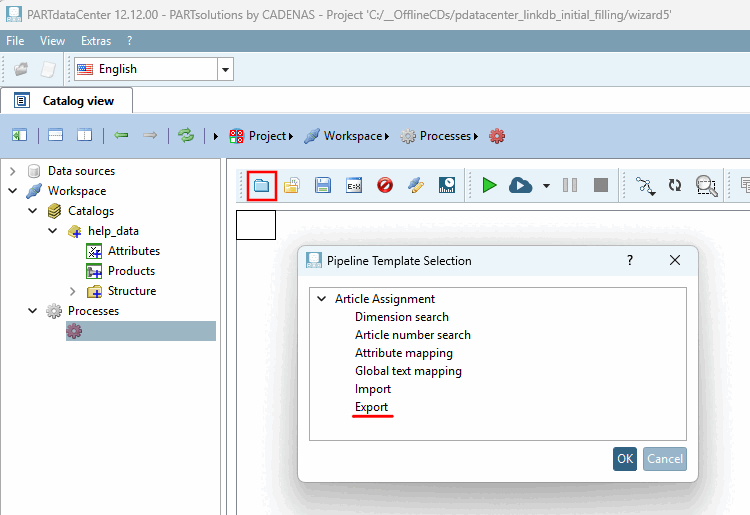Open the cloud run dropdown arrow
This screenshot has width=750, height=515.
pos(546,186)
